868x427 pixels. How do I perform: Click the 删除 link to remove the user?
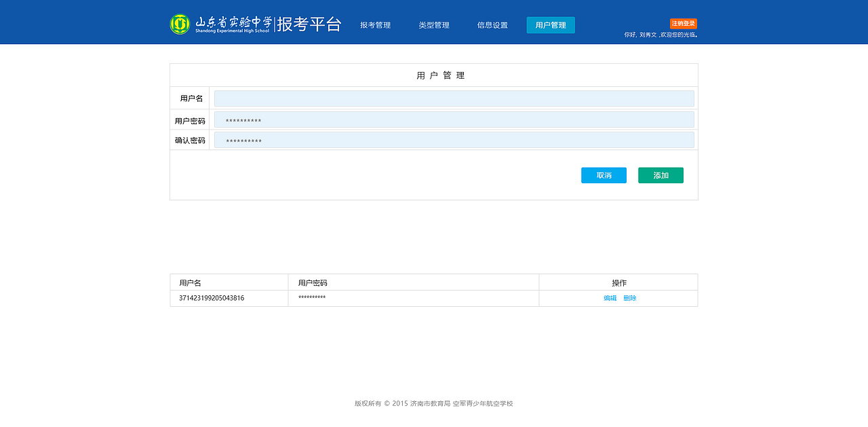pyautogui.click(x=629, y=297)
